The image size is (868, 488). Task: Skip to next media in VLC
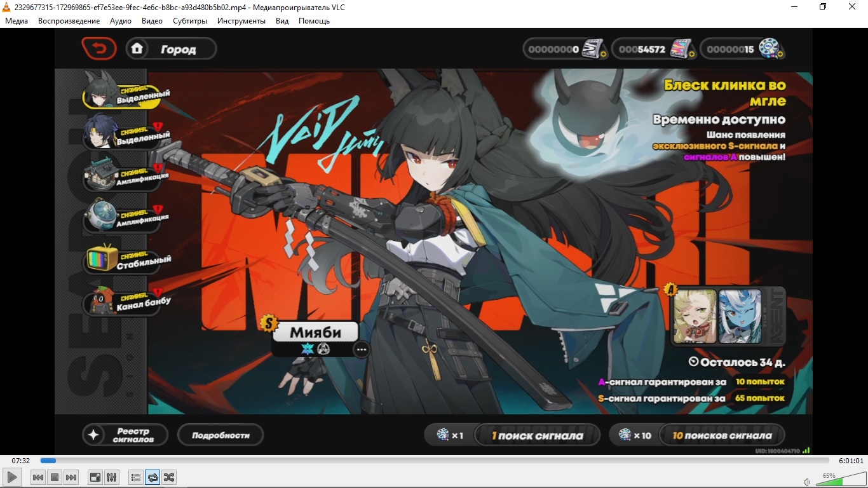click(71, 477)
